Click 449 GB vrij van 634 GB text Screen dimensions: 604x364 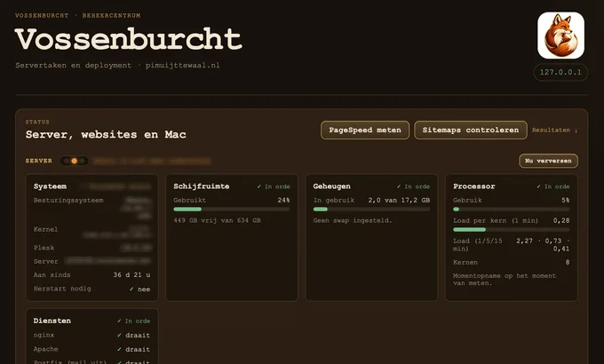coord(217,220)
